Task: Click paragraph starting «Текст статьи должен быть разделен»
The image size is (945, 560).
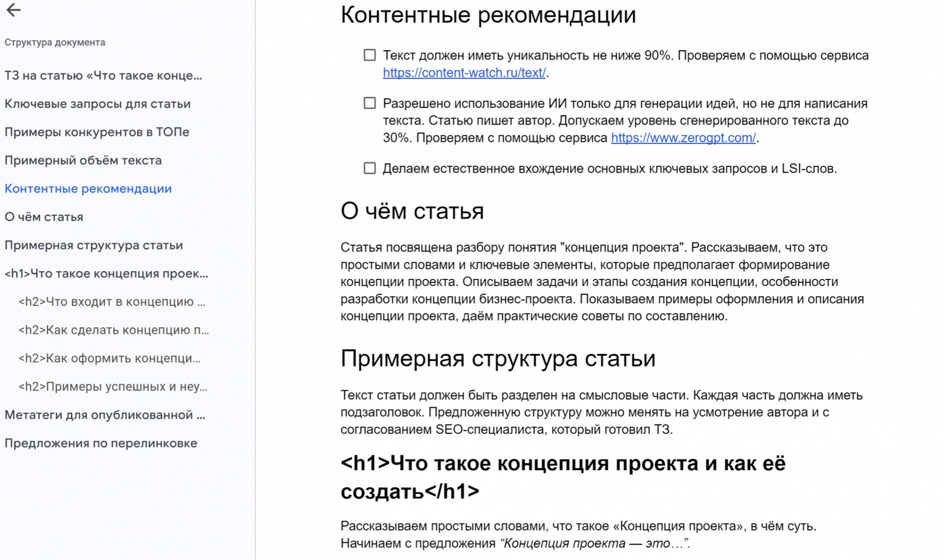Action: coord(602,412)
